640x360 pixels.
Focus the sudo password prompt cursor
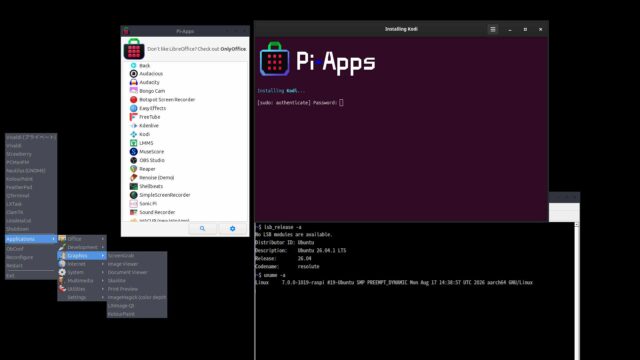341,103
